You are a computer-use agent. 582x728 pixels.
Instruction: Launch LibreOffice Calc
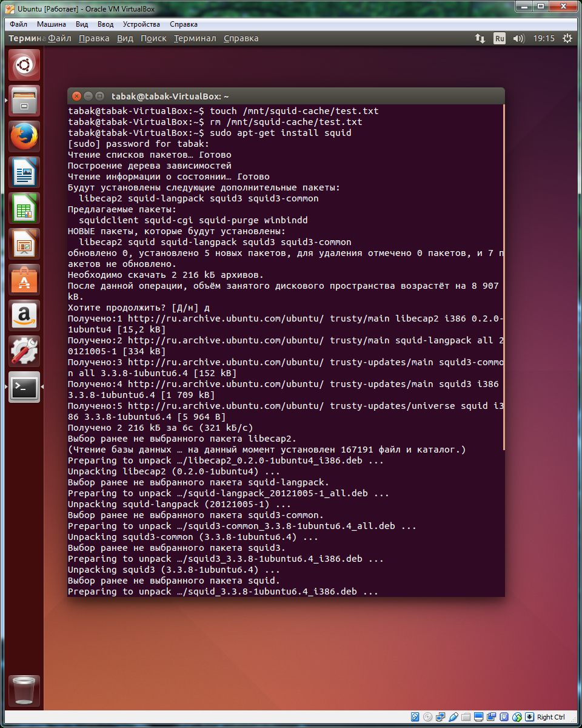24,208
